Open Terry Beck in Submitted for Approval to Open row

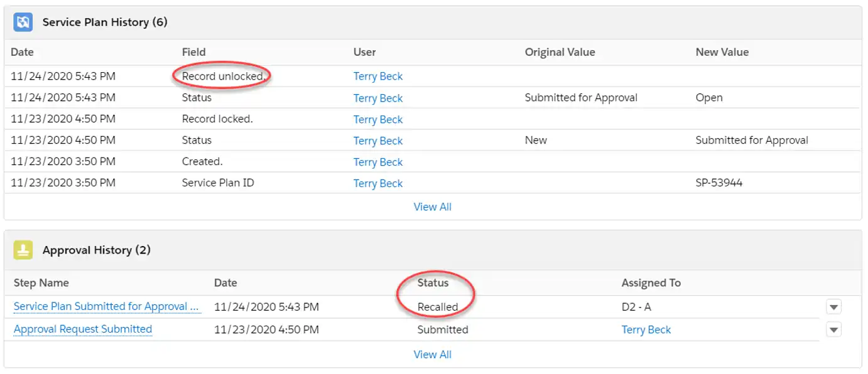(x=378, y=99)
